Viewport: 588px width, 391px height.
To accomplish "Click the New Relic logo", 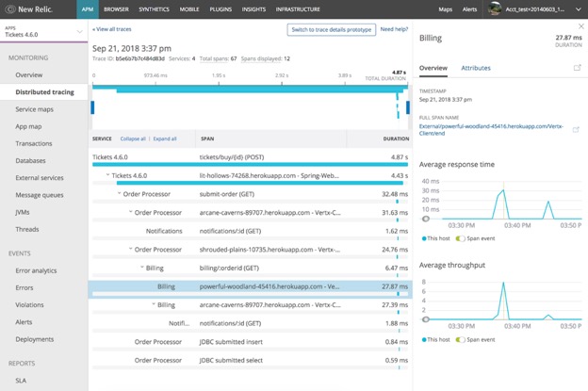I will coord(28,9).
